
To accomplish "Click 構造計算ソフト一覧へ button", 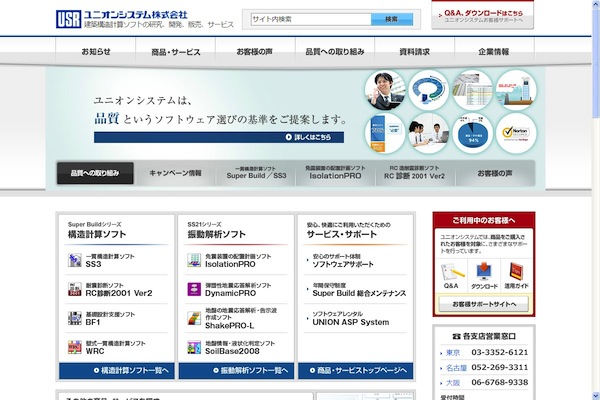I will pos(116,371).
